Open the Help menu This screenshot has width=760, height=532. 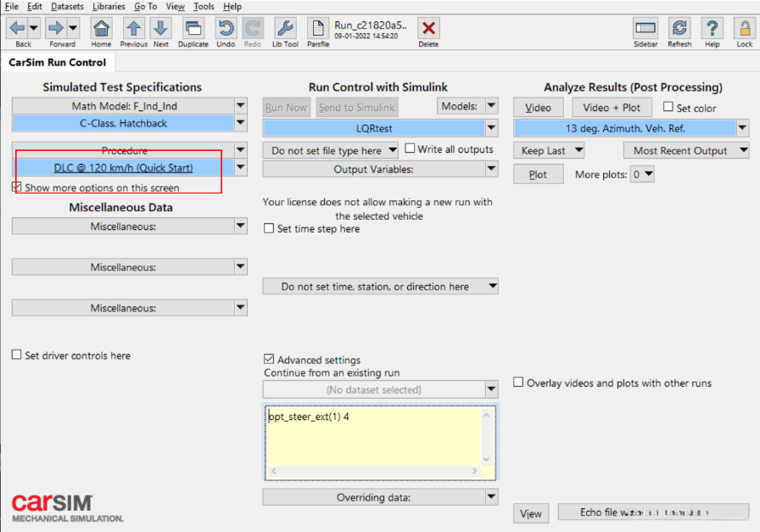232,6
